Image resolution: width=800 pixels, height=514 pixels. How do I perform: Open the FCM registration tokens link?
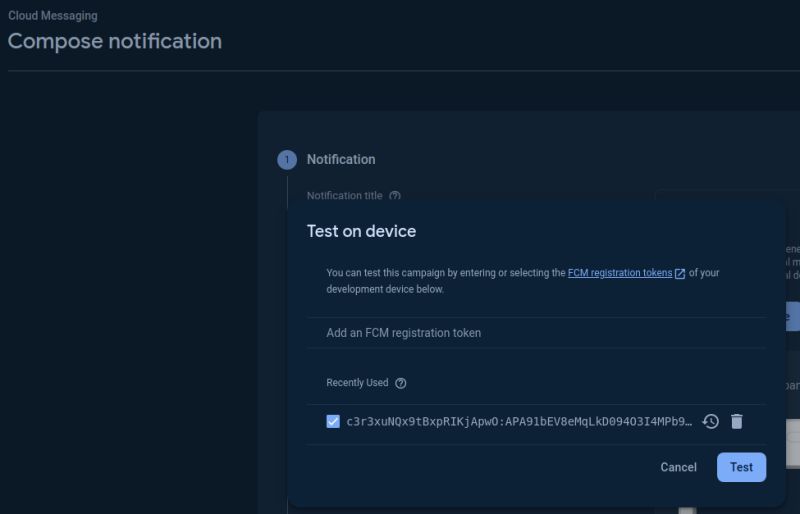click(x=620, y=273)
